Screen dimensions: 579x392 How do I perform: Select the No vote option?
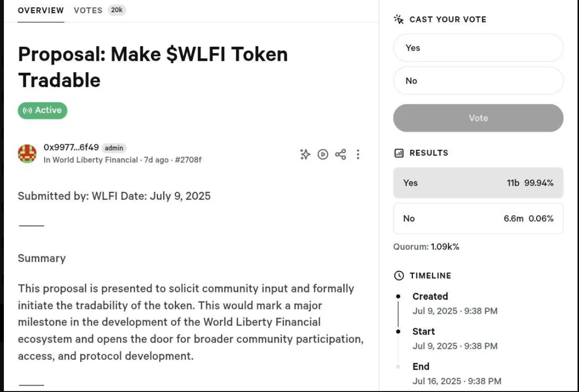(x=478, y=81)
